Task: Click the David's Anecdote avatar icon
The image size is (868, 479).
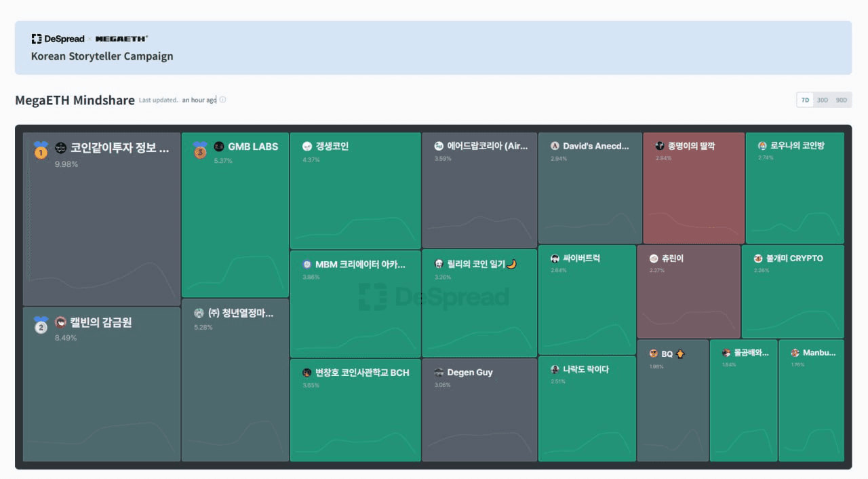Action: pos(555,146)
